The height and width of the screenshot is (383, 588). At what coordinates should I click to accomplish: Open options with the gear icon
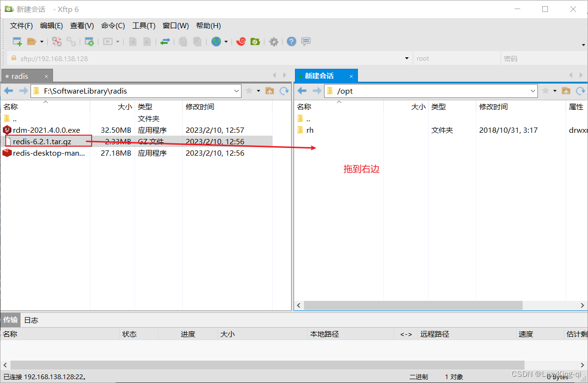point(273,42)
